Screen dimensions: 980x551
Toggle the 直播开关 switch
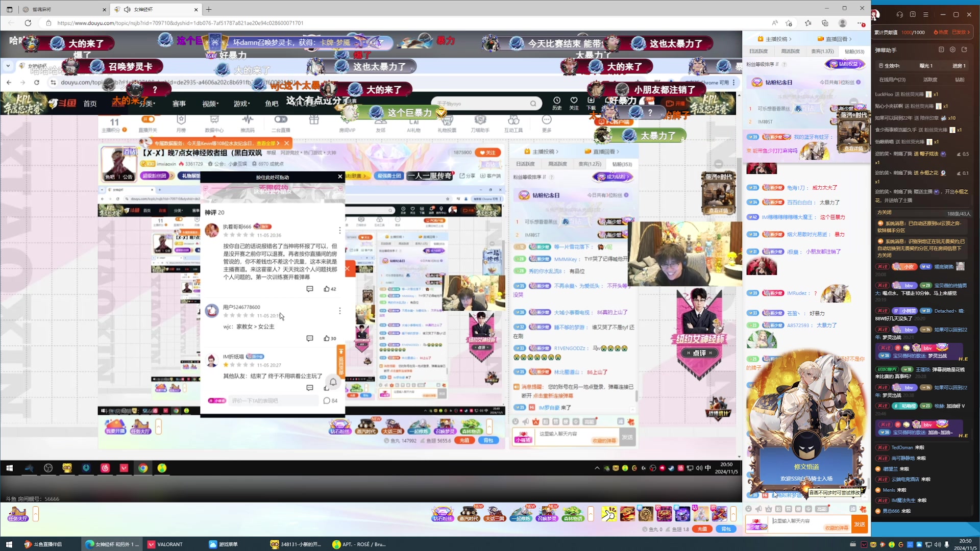148,119
